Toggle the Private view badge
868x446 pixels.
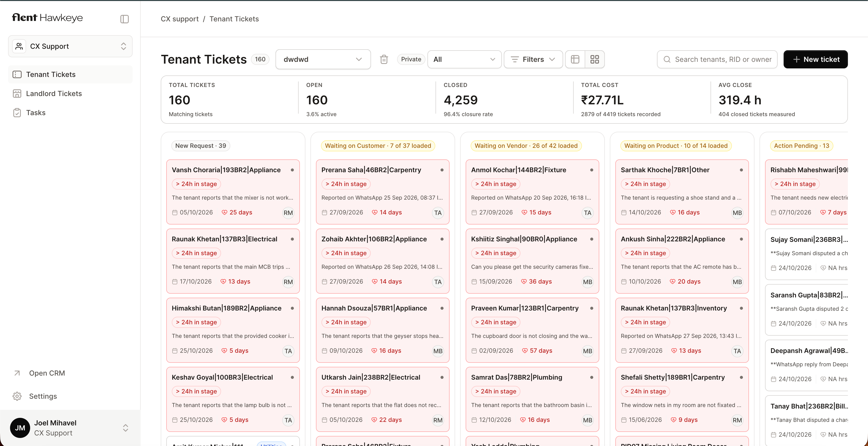pyautogui.click(x=411, y=59)
